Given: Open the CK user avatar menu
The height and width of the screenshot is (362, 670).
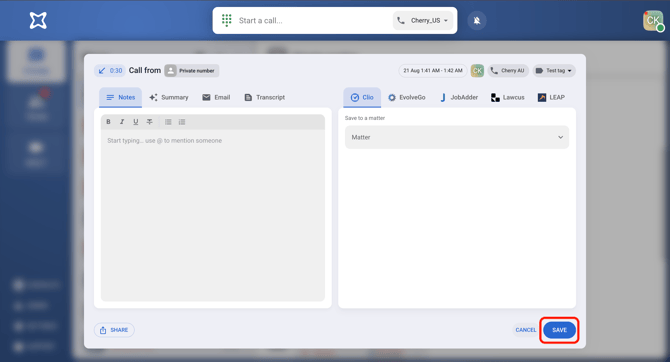Looking at the screenshot, I should pyautogui.click(x=653, y=21).
